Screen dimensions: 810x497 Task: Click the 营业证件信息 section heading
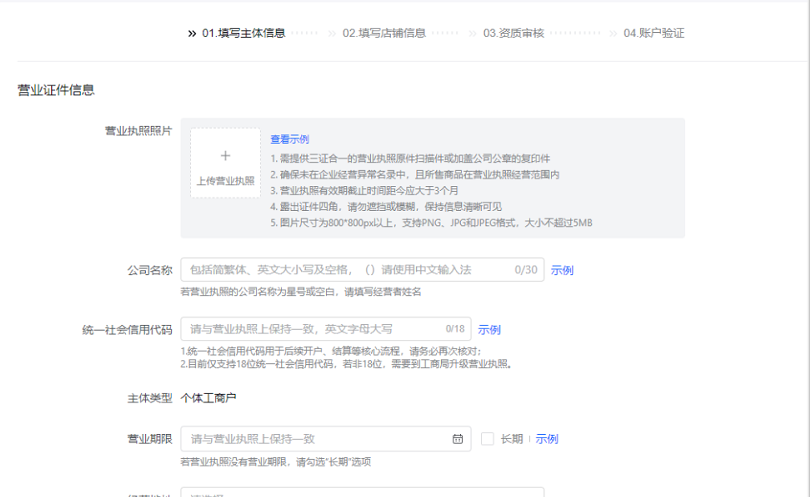[x=56, y=90]
